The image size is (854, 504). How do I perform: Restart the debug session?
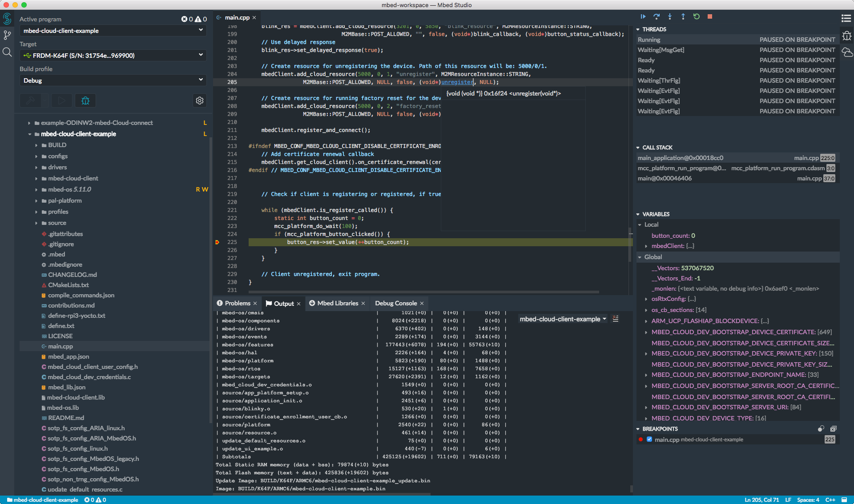(697, 16)
